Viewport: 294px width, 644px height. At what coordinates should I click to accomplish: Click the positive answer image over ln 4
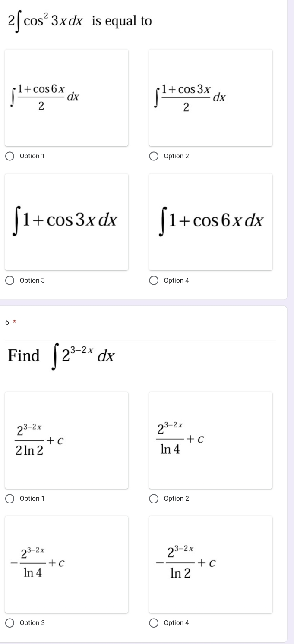pos(211,440)
